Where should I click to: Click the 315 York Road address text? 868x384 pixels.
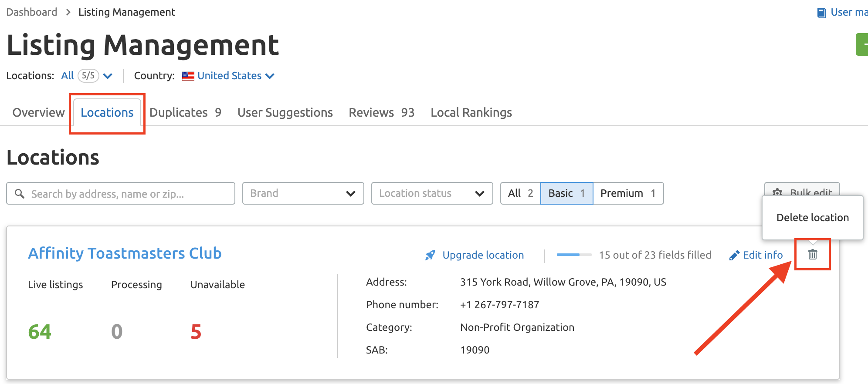(563, 282)
